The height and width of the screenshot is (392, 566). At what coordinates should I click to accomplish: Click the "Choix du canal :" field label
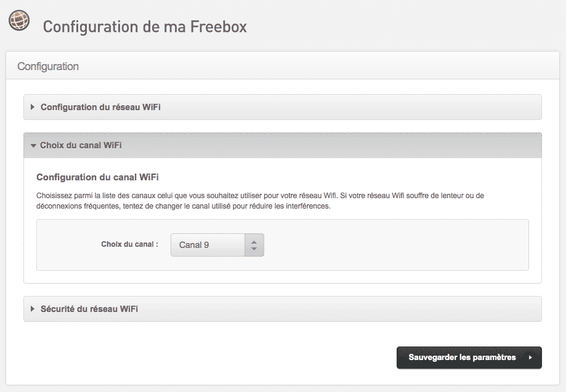pos(129,244)
